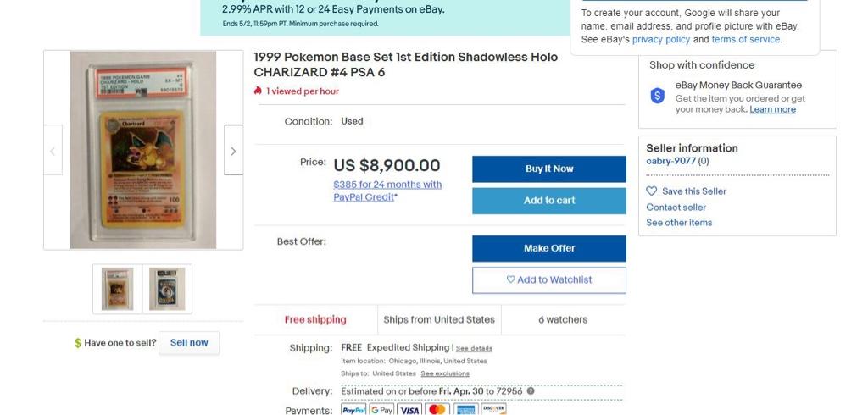868x415 pixels.
Task: Add the Charizard card to cart
Action: [x=549, y=201]
